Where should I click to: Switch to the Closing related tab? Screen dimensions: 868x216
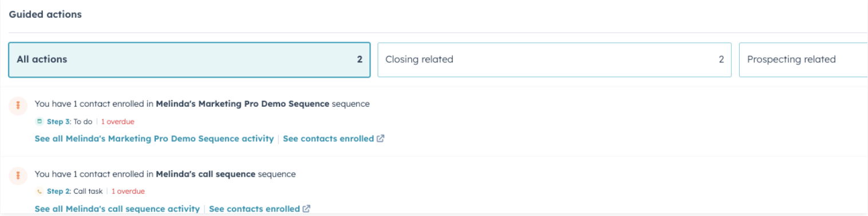(554, 59)
